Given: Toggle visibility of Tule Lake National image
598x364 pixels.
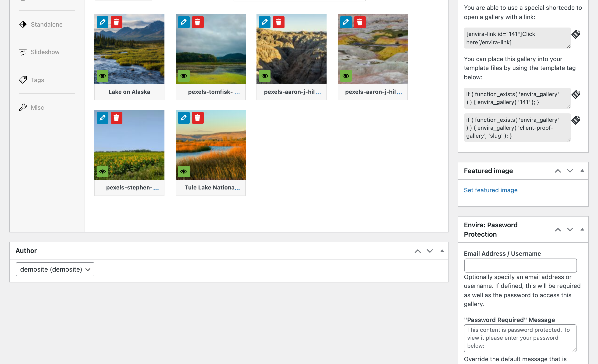Looking at the screenshot, I should (x=184, y=171).
